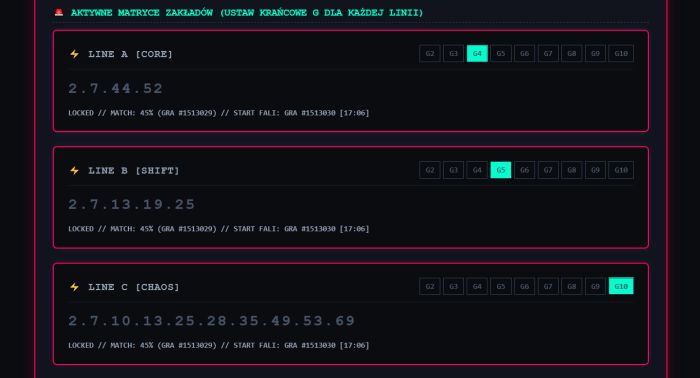Set Line B [SHIFT] to G7
The image size is (700, 378).
548,170
